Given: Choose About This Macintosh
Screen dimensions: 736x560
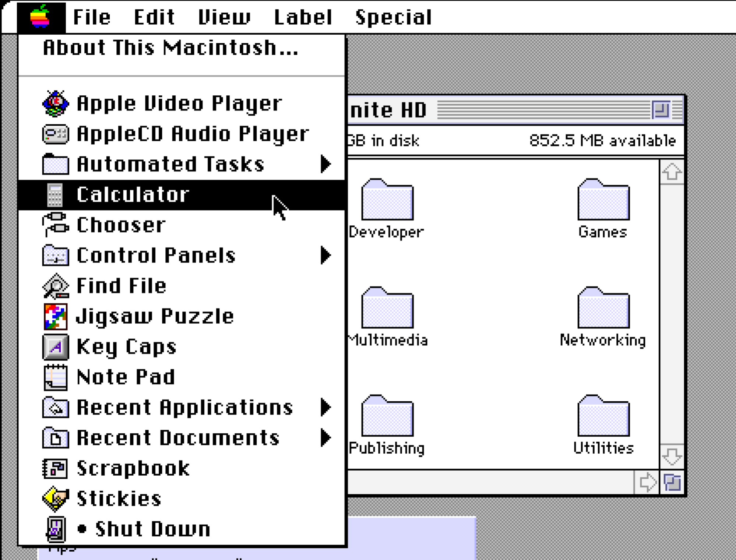Looking at the screenshot, I should coord(171,48).
